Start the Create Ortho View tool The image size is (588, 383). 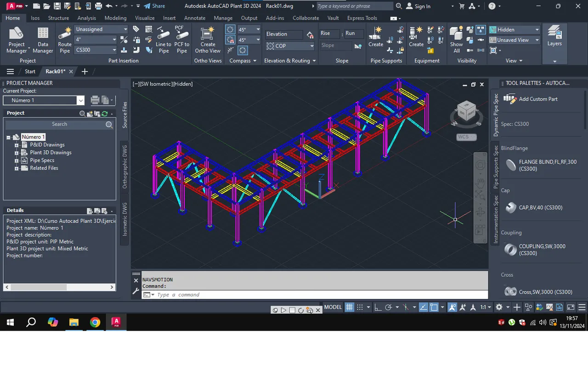(x=208, y=40)
